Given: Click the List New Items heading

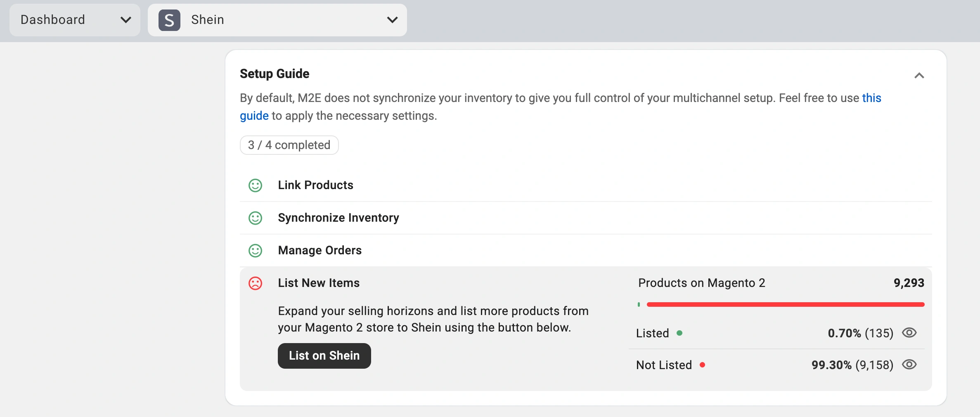Looking at the screenshot, I should pos(318,283).
